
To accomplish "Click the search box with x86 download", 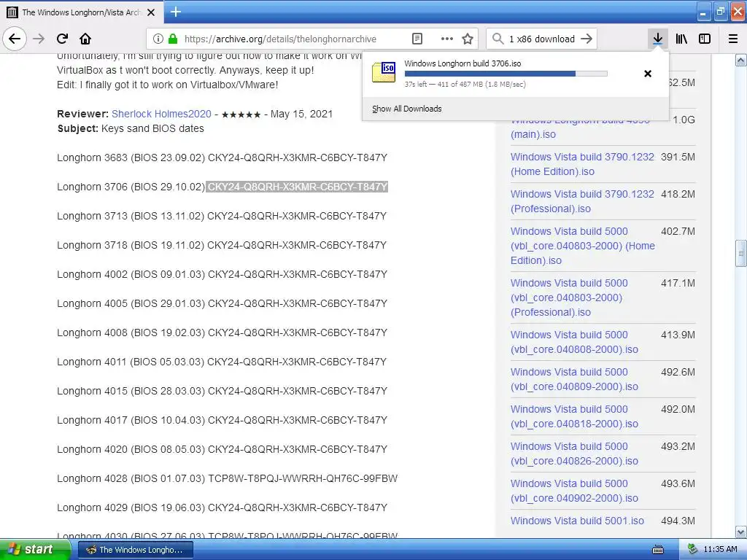I will [x=542, y=39].
